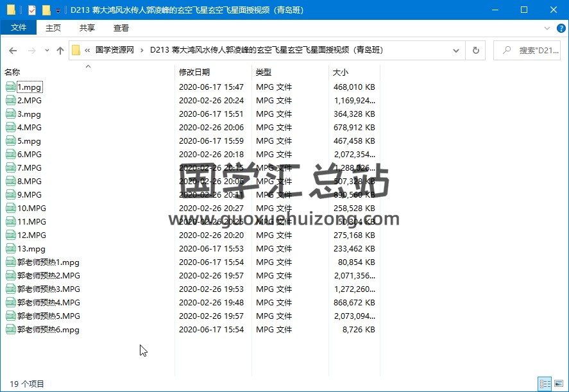The height and width of the screenshot is (392, 569).
Task: Click the MPG icon of 5.mpg
Action: (x=11, y=141)
